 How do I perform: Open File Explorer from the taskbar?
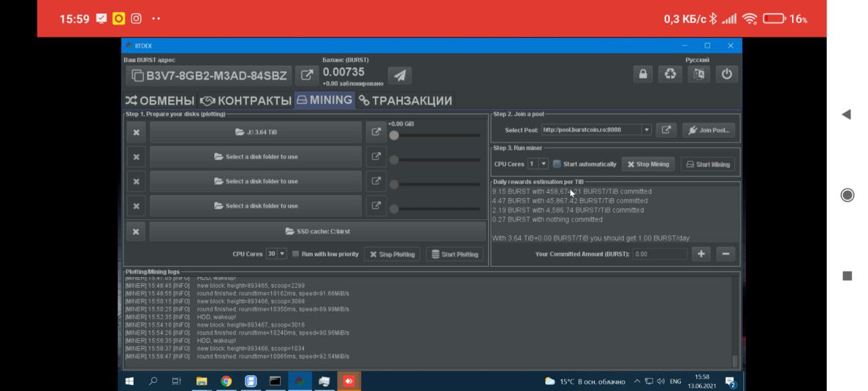point(201,381)
